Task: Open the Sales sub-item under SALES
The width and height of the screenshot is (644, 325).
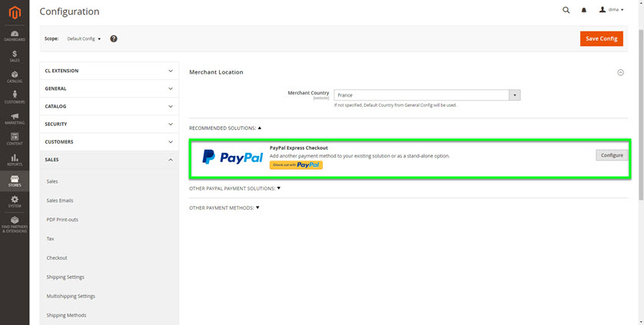Action: click(52, 181)
